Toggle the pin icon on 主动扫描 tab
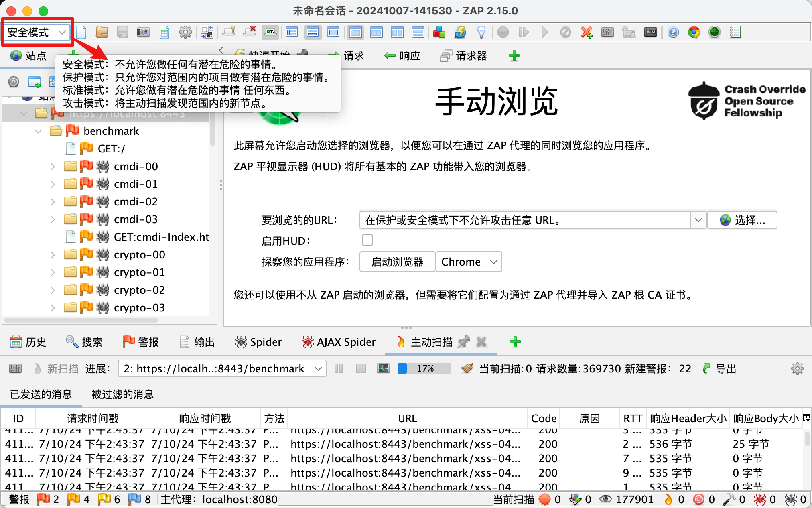812x508 pixels. (x=464, y=342)
